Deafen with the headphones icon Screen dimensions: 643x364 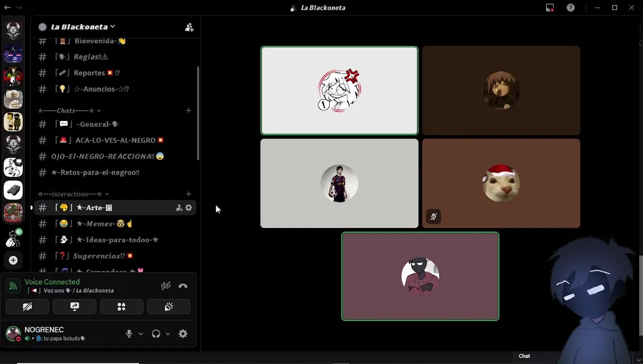tap(156, 334)
